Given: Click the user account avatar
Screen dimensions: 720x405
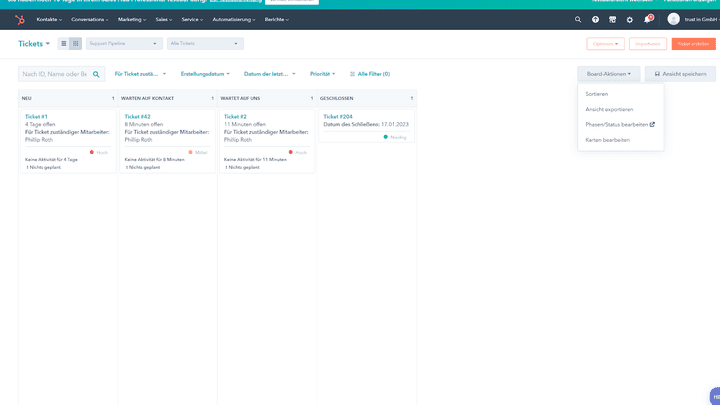Looking at the screenshot, I should tap(673, 19).
